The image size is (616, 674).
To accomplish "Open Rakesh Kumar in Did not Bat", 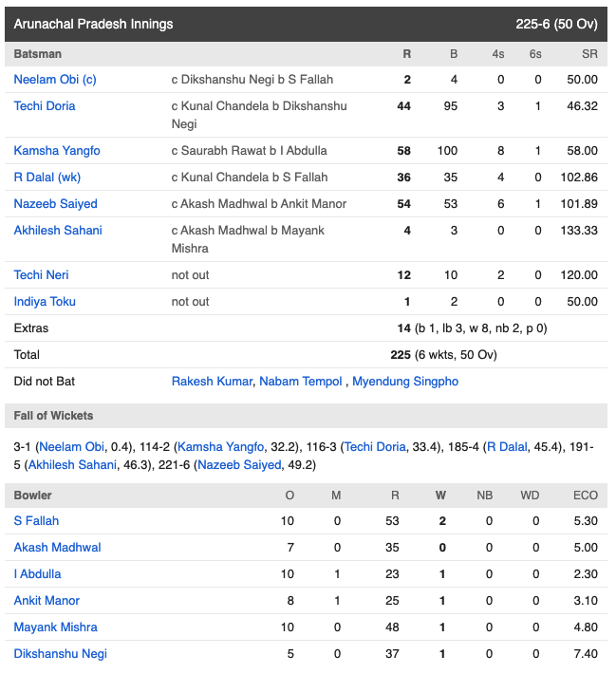I will pyautogui.click(x=212, y=382).
